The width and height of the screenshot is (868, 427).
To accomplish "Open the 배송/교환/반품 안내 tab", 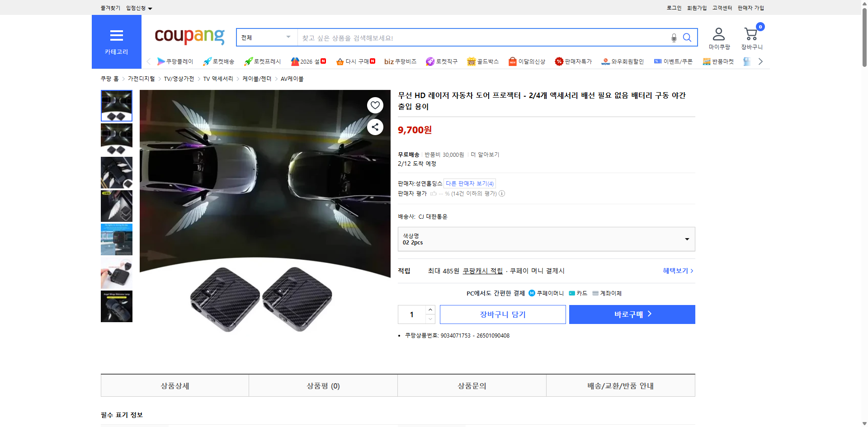I will [x=620, y=385].
